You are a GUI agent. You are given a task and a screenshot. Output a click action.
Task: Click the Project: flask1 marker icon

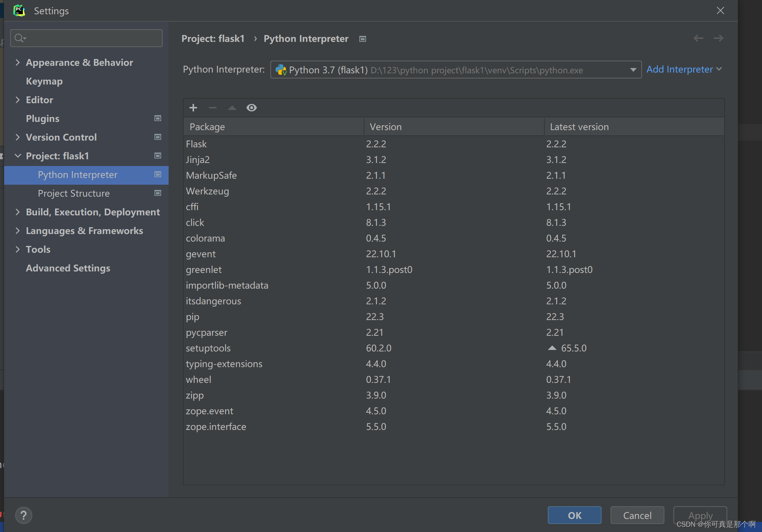pyautogui.click(x=158, y=156)
